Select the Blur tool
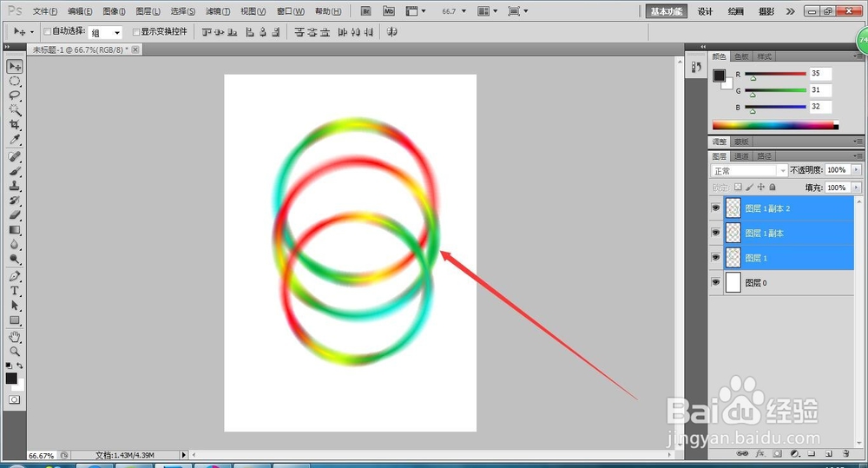 [x=15, y=244]
